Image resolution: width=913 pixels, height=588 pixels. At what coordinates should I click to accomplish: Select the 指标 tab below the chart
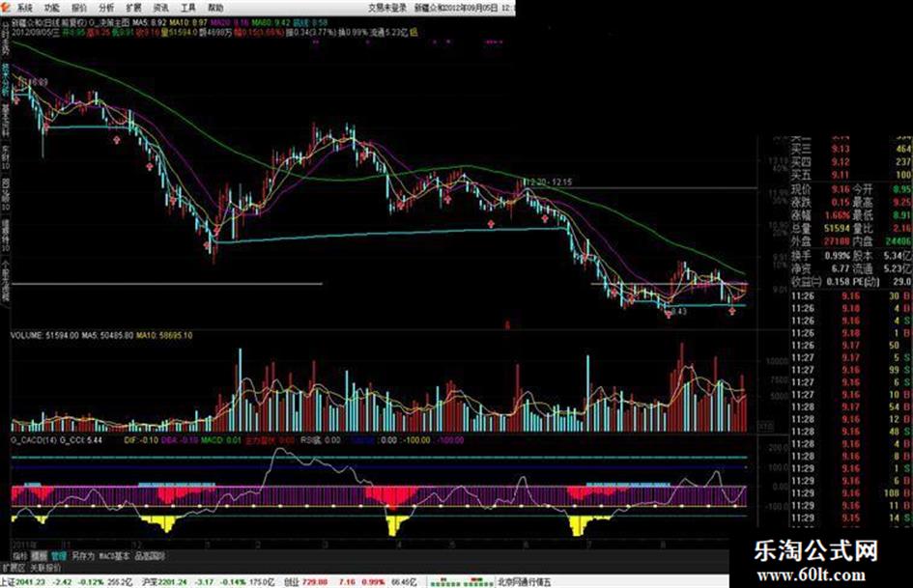(x=20, y=556)
